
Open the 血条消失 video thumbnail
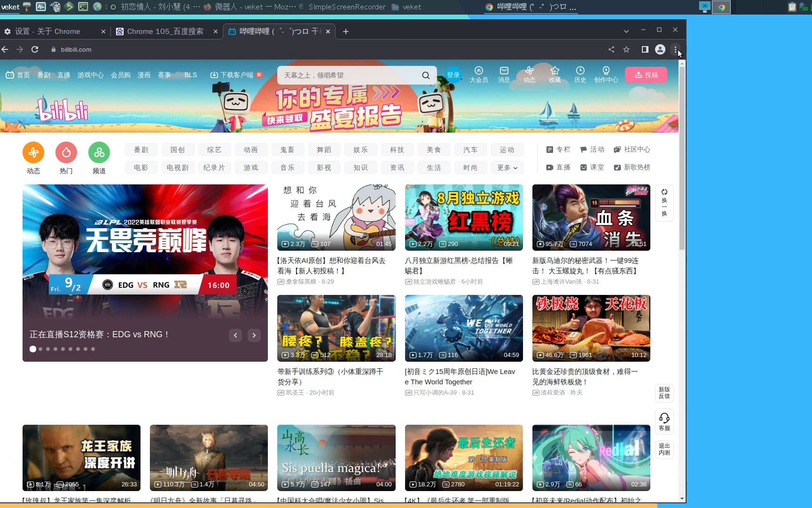591,217
